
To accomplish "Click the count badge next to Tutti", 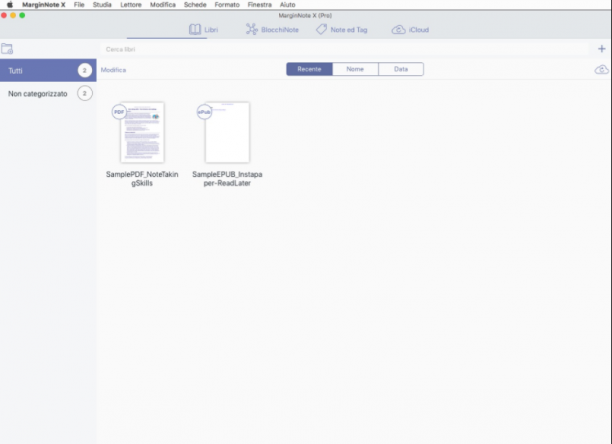I will (84, 70).
